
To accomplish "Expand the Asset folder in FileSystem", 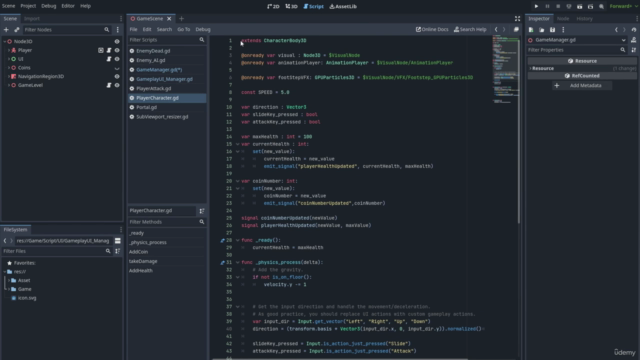I will pyautogui.click(x=9, y=280).
